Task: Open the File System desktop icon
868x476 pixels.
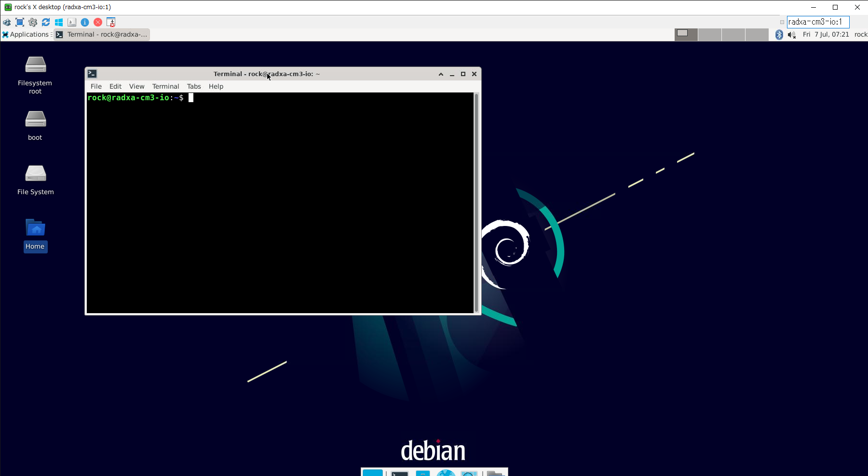Action: tap(35, 180)
